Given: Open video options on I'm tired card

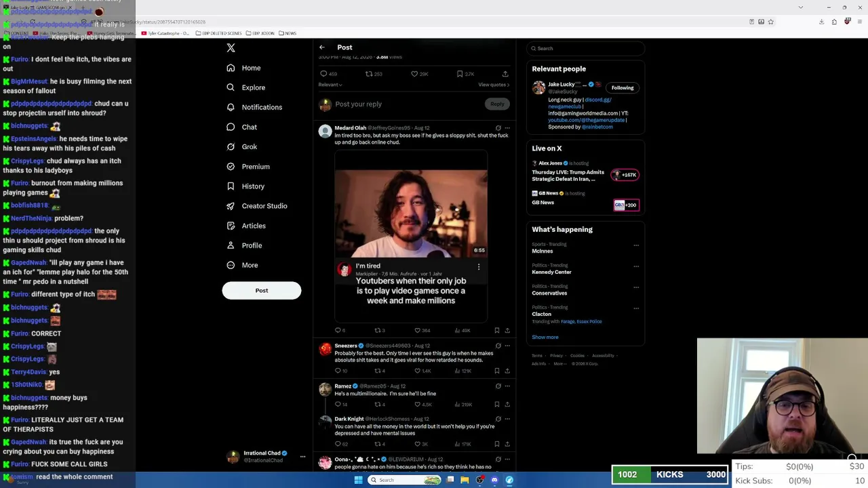Looking at the screenshot, I should pyautogui.click(x=479, y=267).
